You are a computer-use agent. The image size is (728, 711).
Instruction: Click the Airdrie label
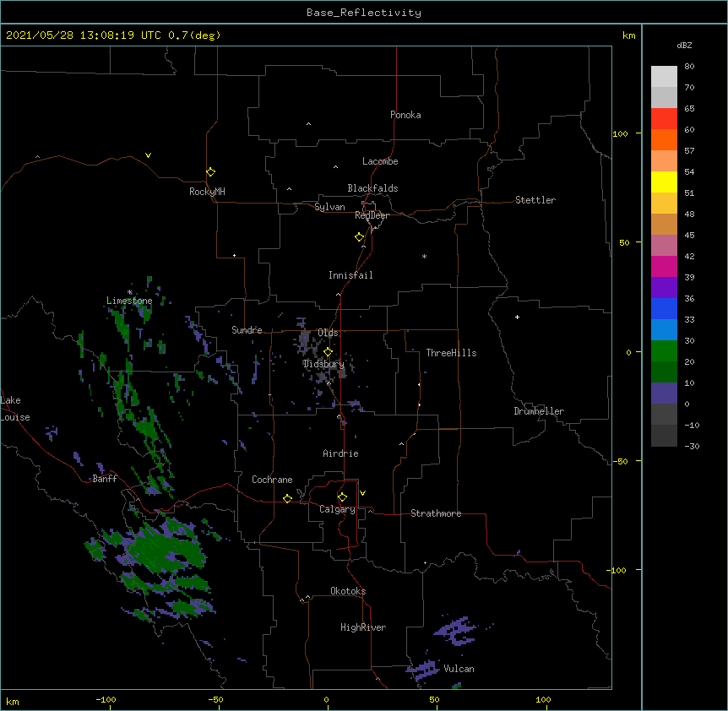[340, 453]
